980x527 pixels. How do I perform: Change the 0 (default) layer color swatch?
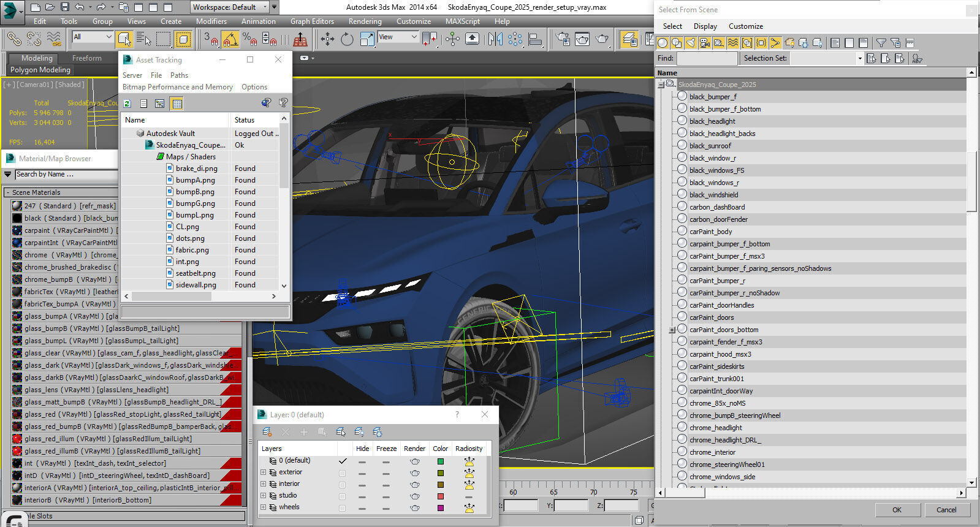point(440,461)
